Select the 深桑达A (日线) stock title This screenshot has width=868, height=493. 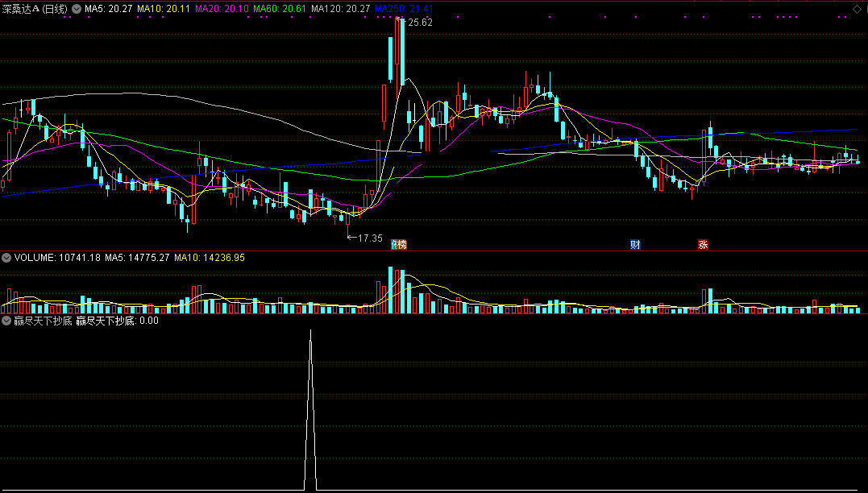(35, 9)
